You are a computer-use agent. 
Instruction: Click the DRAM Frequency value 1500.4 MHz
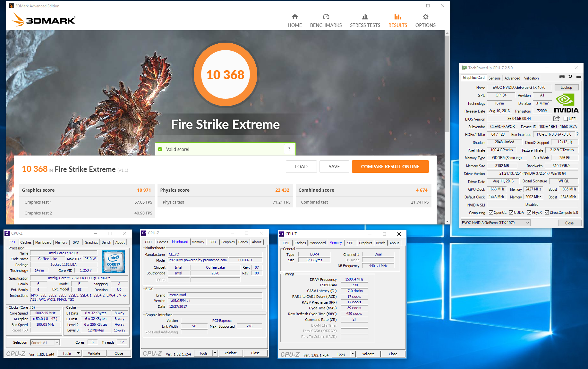(x=354, y=279)
